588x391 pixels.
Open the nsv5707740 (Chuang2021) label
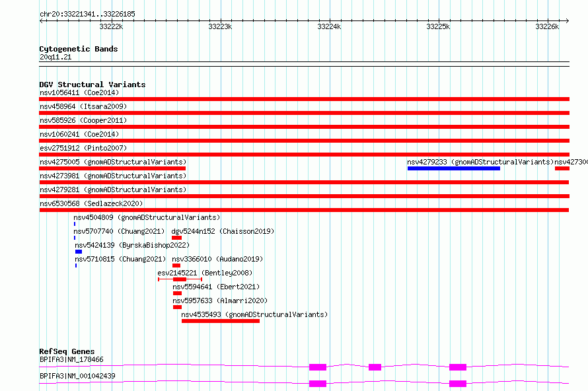tap(119, 231)
